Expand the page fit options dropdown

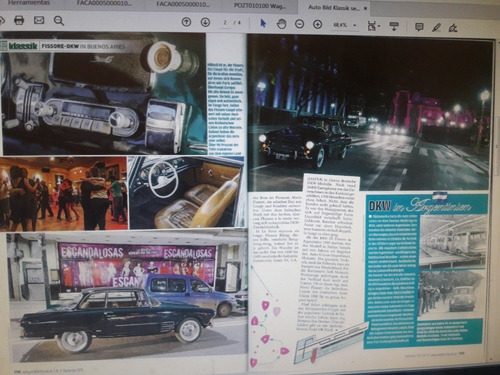(x=374, y=26)
